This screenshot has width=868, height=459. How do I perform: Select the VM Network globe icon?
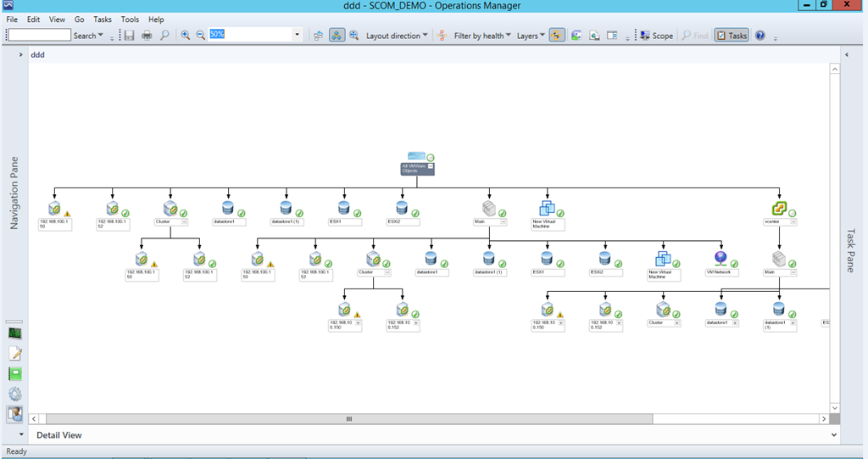[x=721, y=258]
